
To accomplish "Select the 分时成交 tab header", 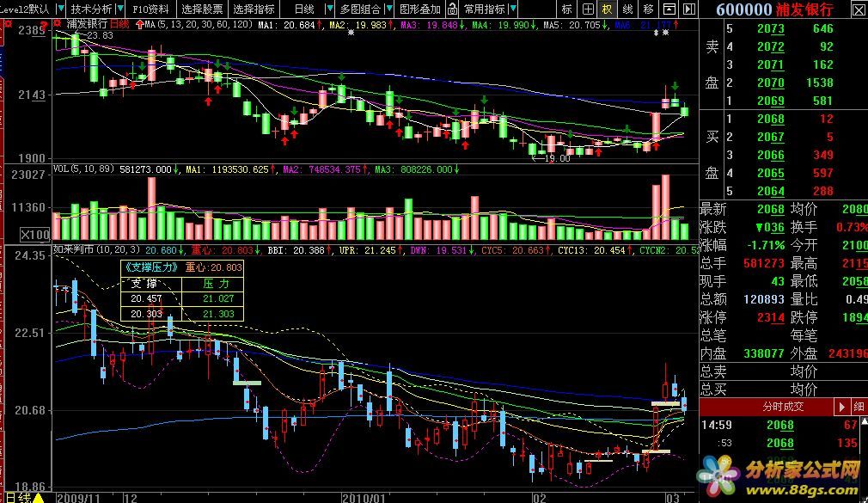I will 783,408.
